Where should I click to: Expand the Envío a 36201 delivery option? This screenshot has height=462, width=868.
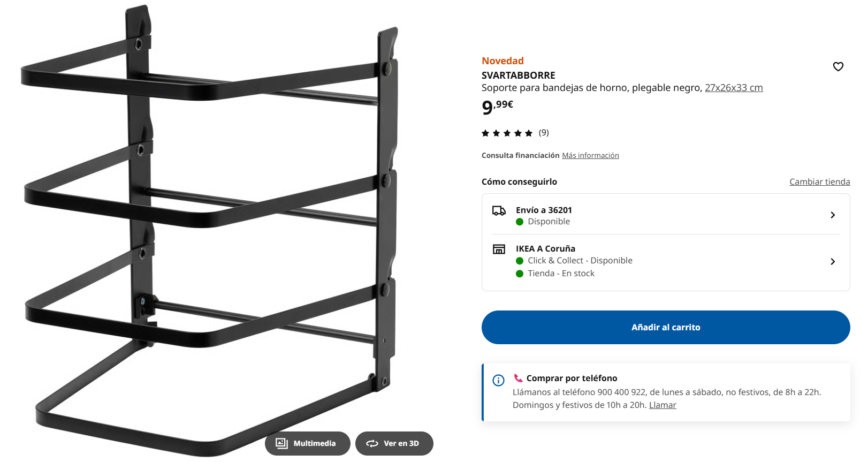click(832, 215)
